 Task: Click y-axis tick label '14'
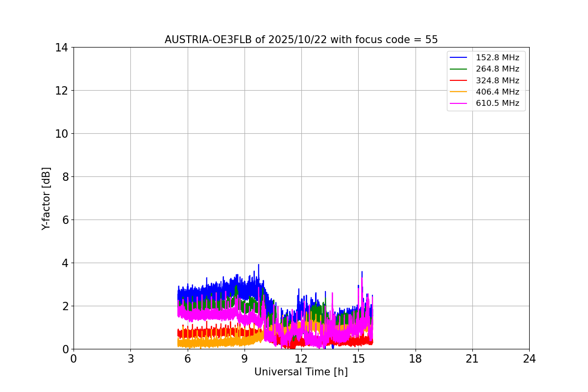tap(62, 48)
